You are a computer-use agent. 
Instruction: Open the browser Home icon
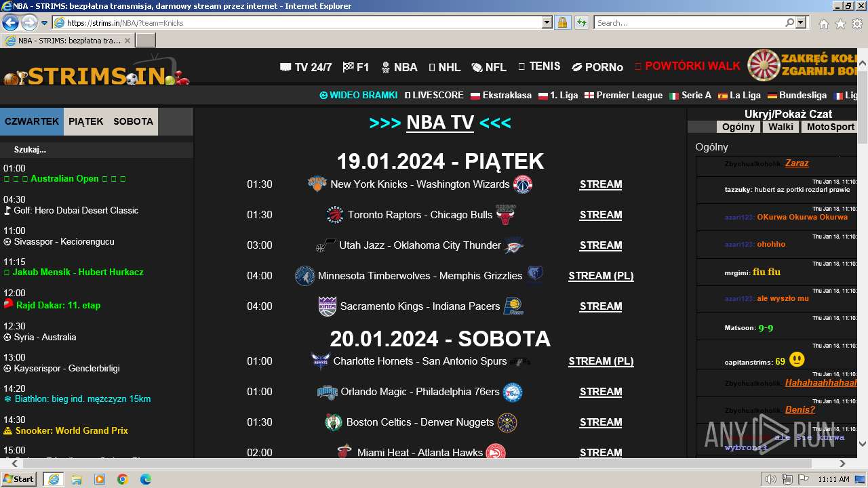823,23
